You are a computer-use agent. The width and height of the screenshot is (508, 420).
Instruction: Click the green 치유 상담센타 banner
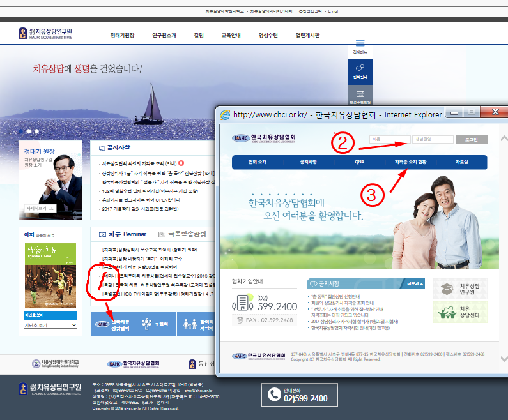click(460, 312)
